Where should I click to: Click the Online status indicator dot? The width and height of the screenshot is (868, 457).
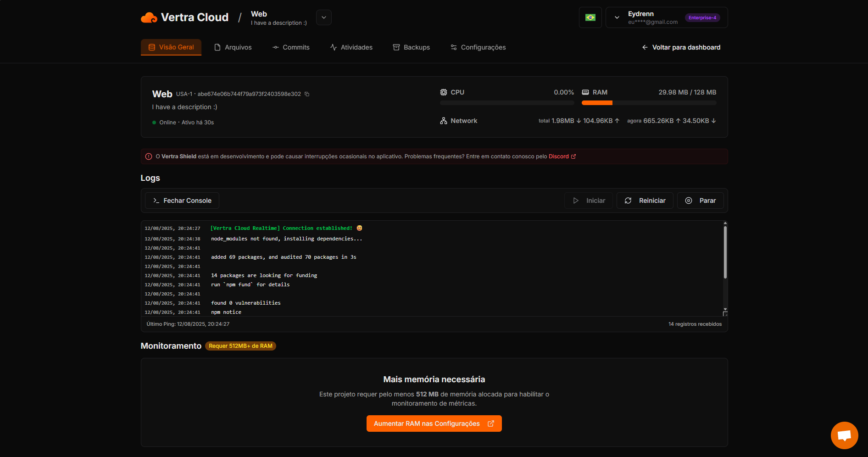point(154,123)
